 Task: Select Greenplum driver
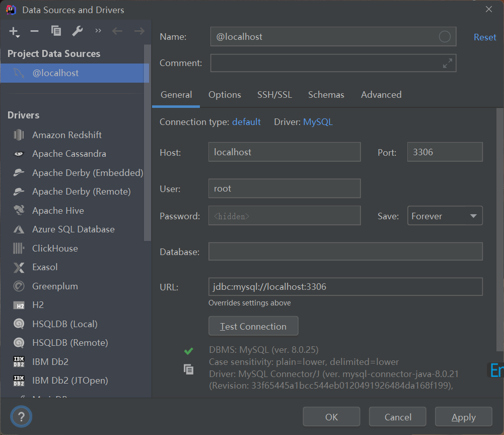pos(55,286)
